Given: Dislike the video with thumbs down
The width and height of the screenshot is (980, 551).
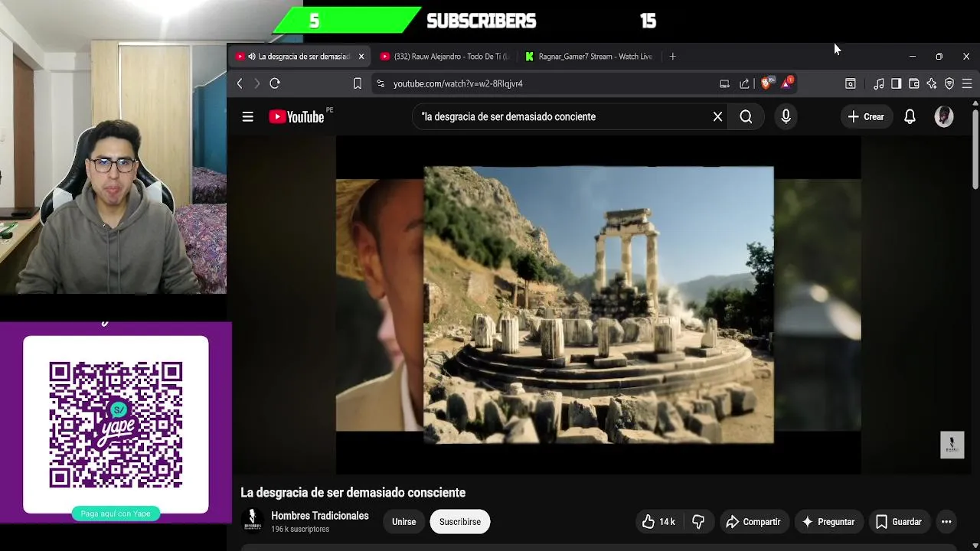Looking at the screenshot, I should pos(698,522).
